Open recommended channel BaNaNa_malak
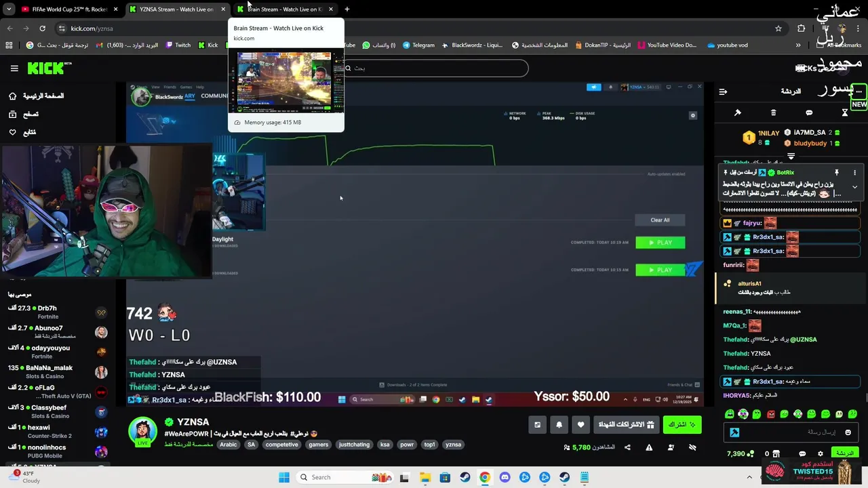This screenshot has width=868, height=488. click(57, 371)
